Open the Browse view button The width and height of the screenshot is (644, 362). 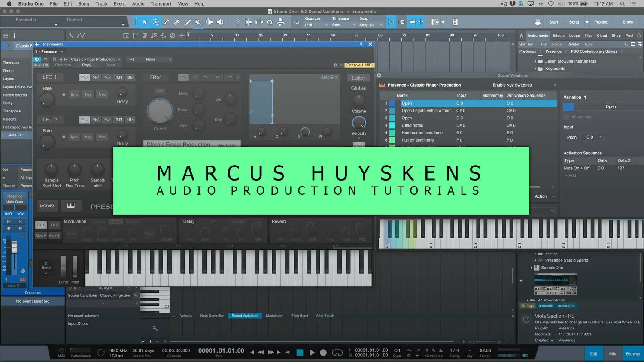point(633,354)
